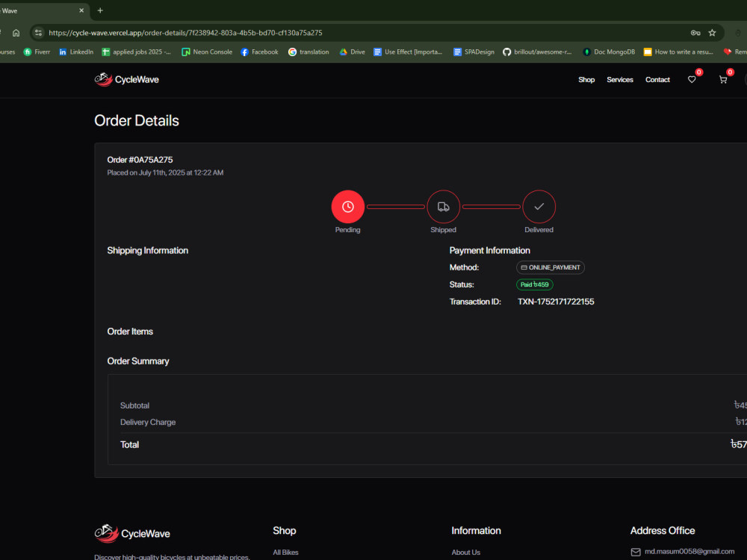
Task: Open the Drive bookmark
Action: click(x=352, y=52)
